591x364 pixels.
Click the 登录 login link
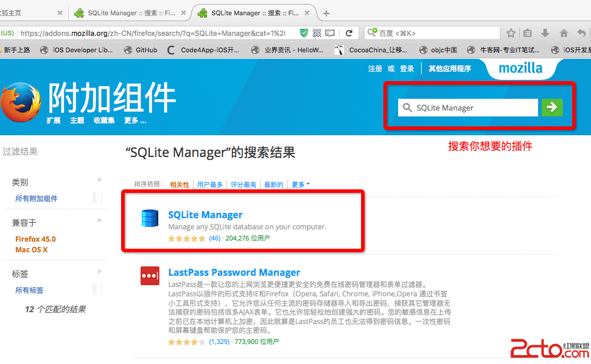tap(407, 69)
